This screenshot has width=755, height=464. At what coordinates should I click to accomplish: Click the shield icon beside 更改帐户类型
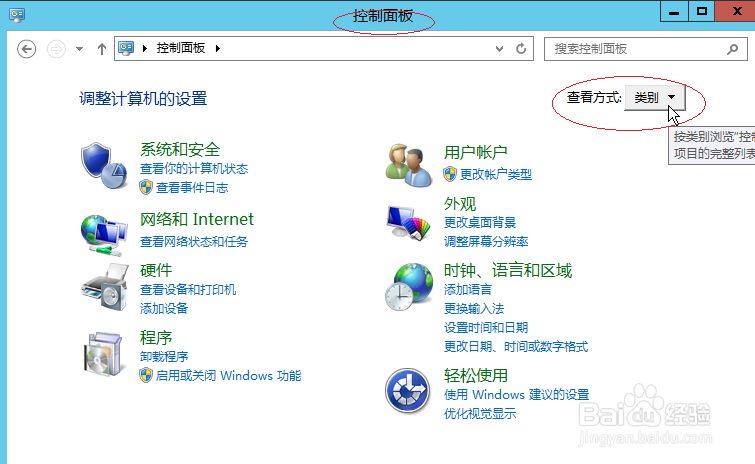[x=450, y=174]
